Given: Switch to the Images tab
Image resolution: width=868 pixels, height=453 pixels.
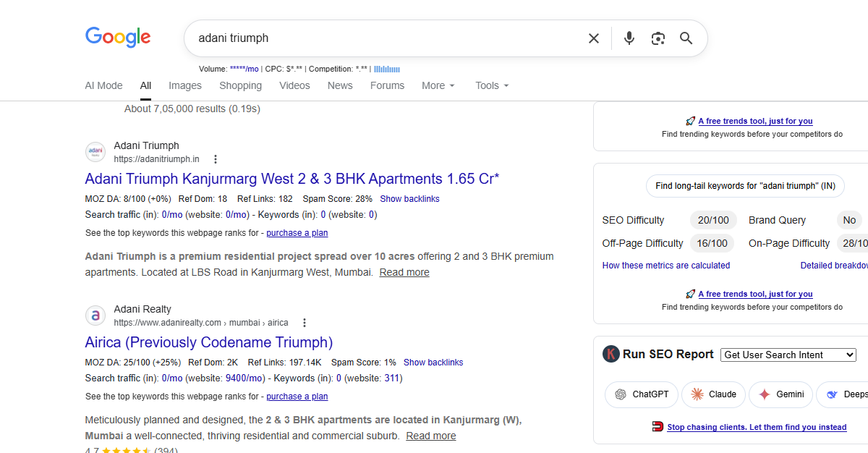Looking at the screenshot, I should (x=185, y=85).
